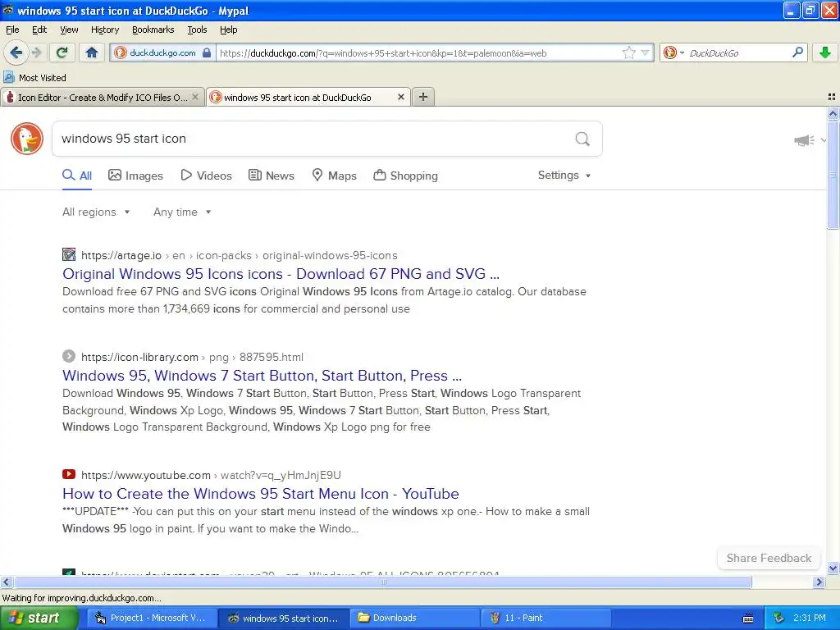Screen dimensions: 840x630
Task: Go back with the browser back arrow
Action: [16, 52]
